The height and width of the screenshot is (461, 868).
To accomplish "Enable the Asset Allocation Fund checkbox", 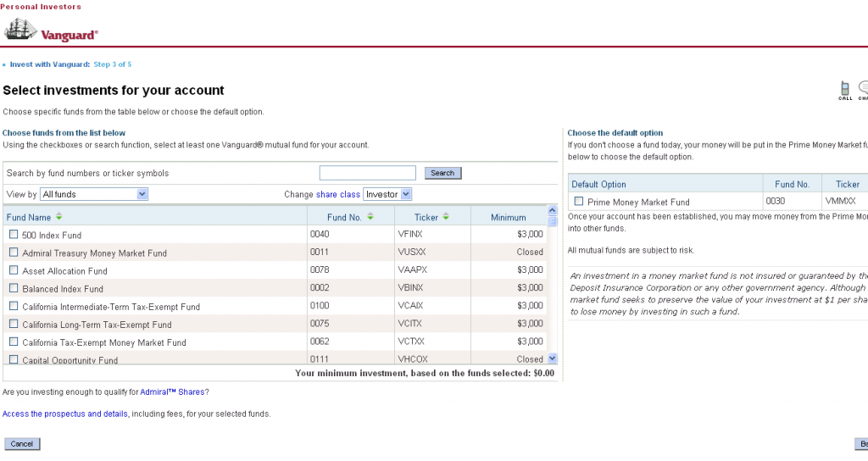I will coord(14,270).
